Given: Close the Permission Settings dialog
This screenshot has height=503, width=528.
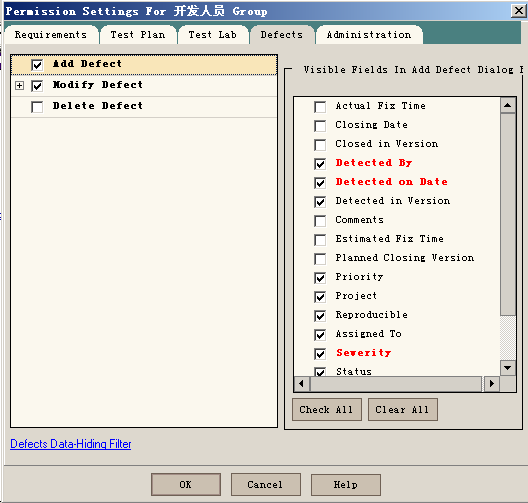Looking at the screenshot, I should coord(519,11).
